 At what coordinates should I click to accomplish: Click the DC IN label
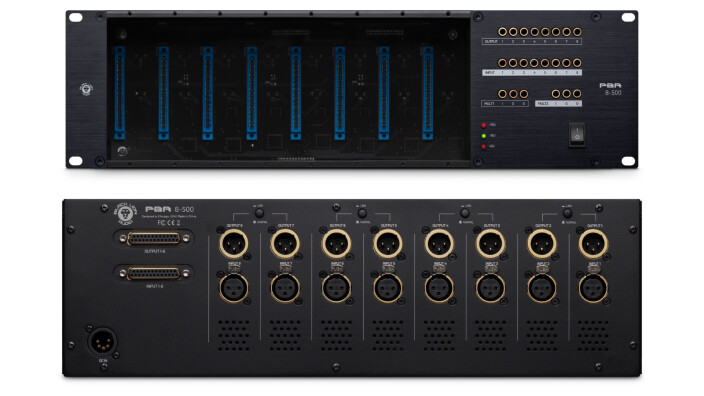[x=103, y=361]
